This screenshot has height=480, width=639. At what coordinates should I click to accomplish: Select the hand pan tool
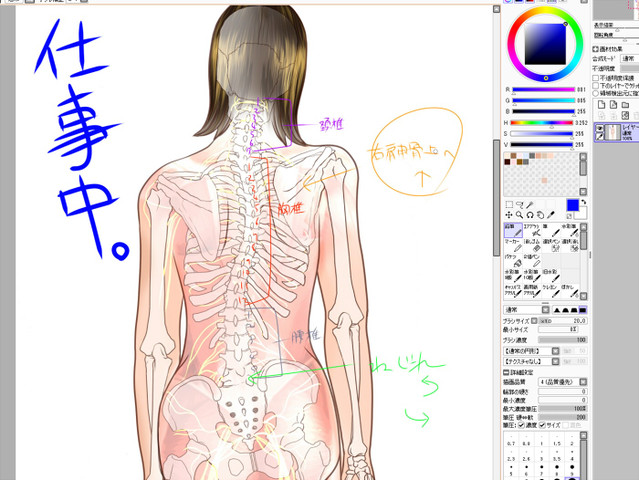coord(540,215)
